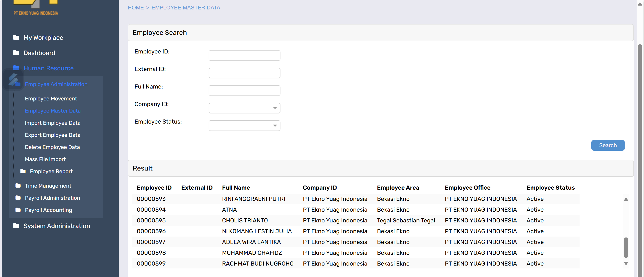644x277 pixels.
Task: Click name ADELA WIRA LANTIKA
Action: pyautogui.click(x=251, y=242)
